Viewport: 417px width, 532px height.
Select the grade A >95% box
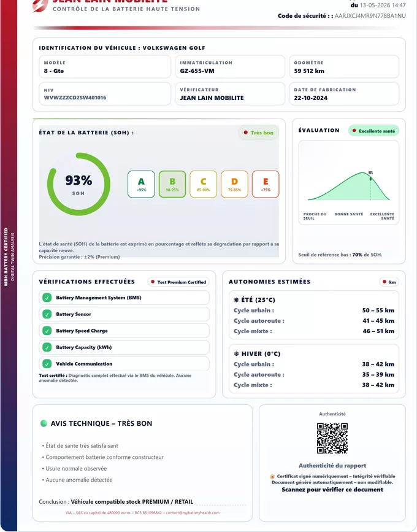pyautogui.click(x=142, y=184)
